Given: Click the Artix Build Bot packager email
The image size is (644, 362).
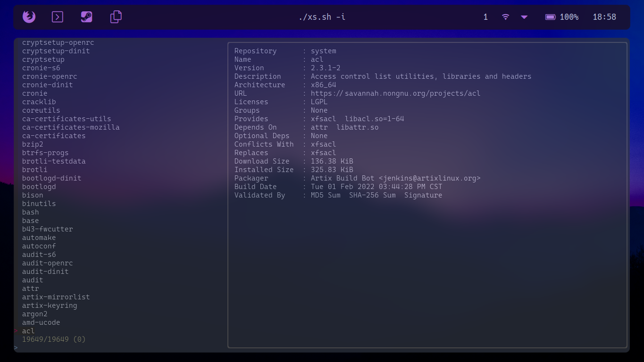Looking at the screenshot, I should (x=396, y=178).
